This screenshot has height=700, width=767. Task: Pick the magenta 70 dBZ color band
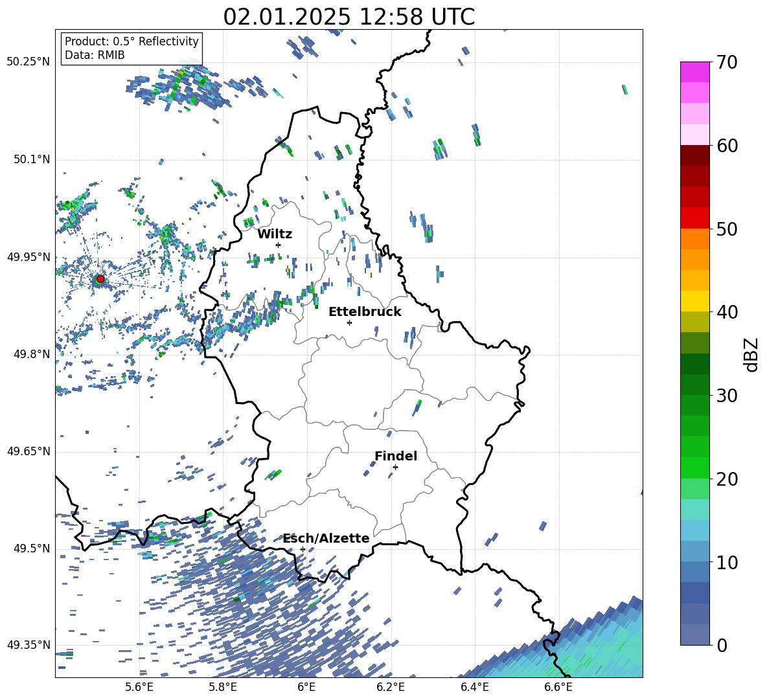tap(694, 72)
